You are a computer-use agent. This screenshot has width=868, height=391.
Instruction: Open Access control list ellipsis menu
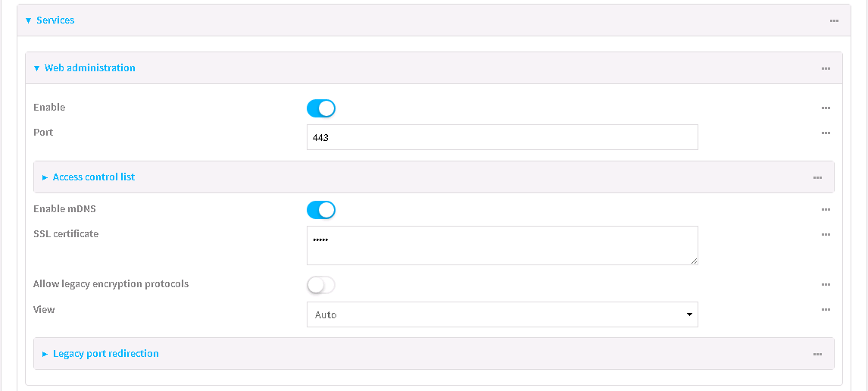pos(817,178)
